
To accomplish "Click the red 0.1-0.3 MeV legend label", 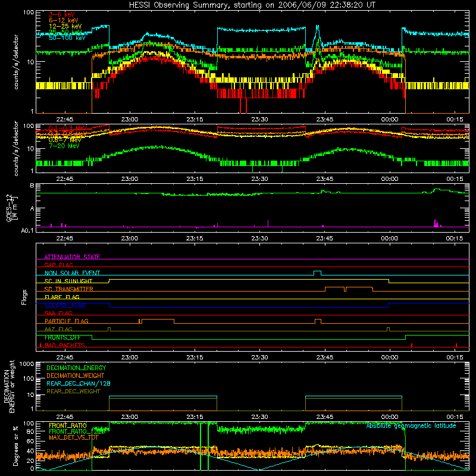I will 68,128.
